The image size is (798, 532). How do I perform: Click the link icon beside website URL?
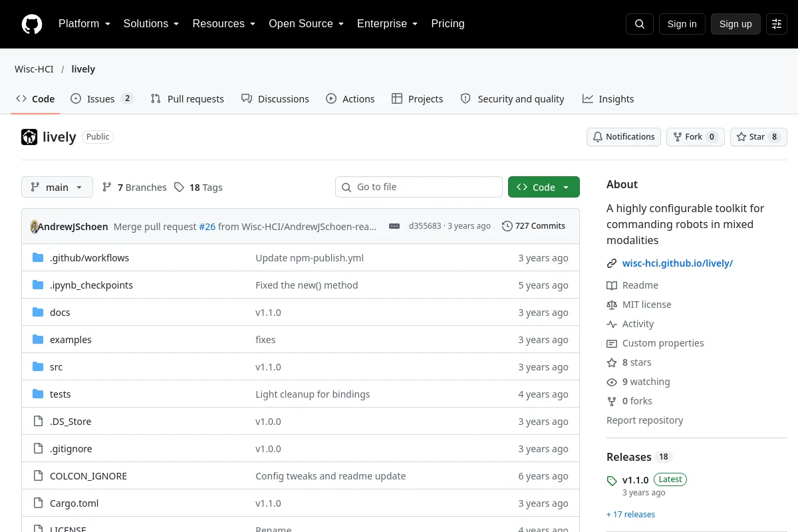[x=612, y=263]
